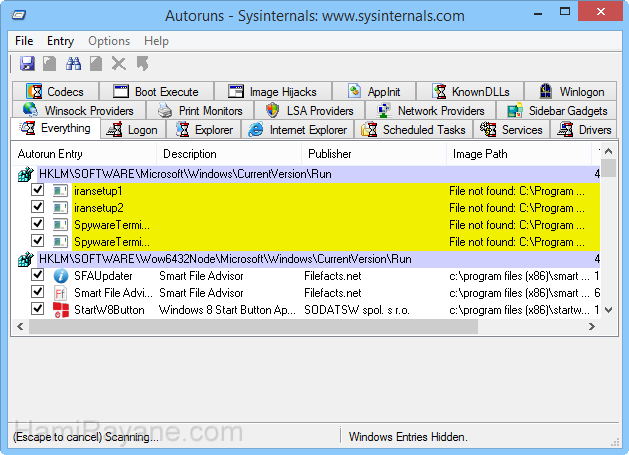Switch to the AppInit tab
The width and height of the screenshot is (629, 455).
point(374,91)
